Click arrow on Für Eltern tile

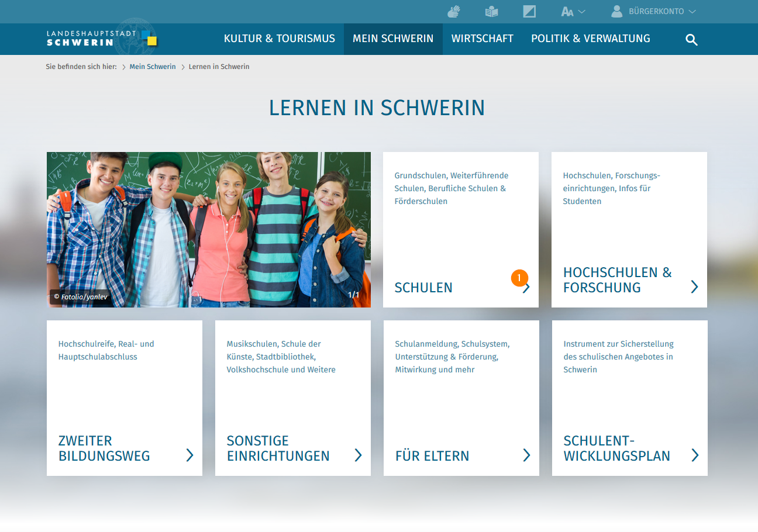(x=526, y=455)
